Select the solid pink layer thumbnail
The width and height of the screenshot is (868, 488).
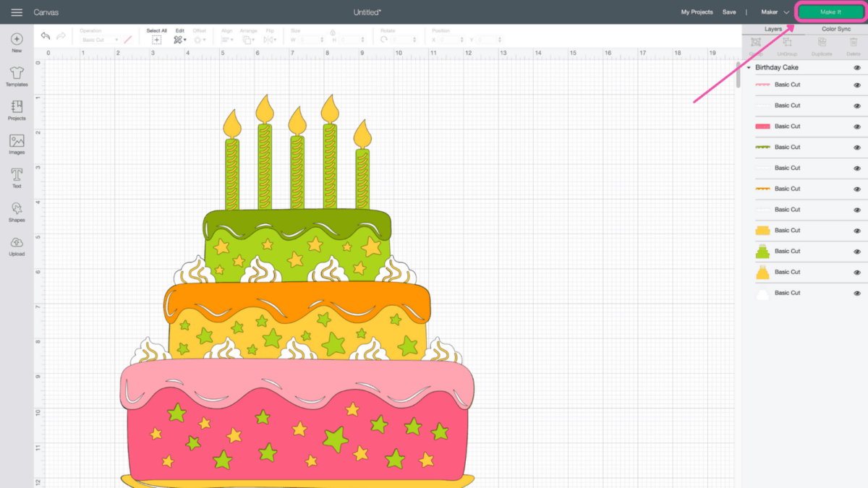point(762,127)
